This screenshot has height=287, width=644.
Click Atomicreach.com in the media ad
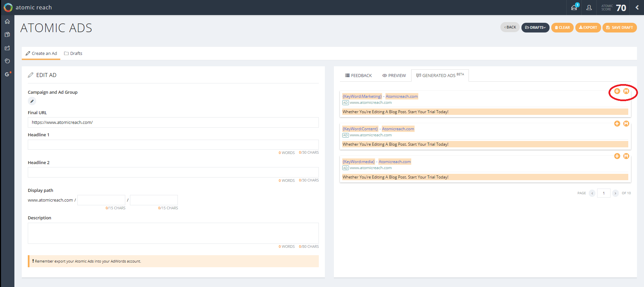click(x=395, y=162)
